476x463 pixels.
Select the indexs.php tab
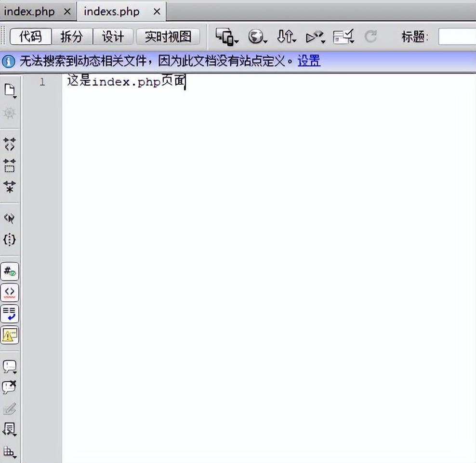(x=111, y=11)
